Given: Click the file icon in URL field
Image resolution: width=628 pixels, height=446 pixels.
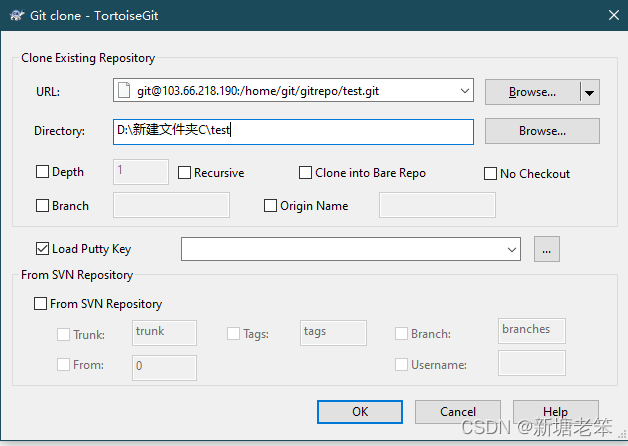Looking at the screenshot, I should [x=124, y=90].
